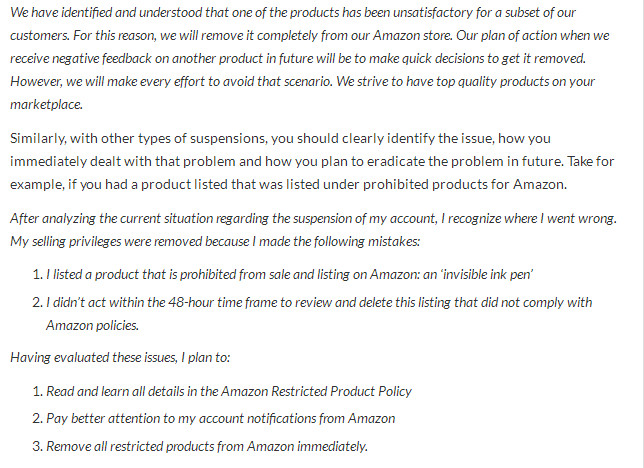Select list item "Pay better attention to my account notifications"
Image resolution: width=644 pixels, height=468 pixels.
[x=220, y=418]
